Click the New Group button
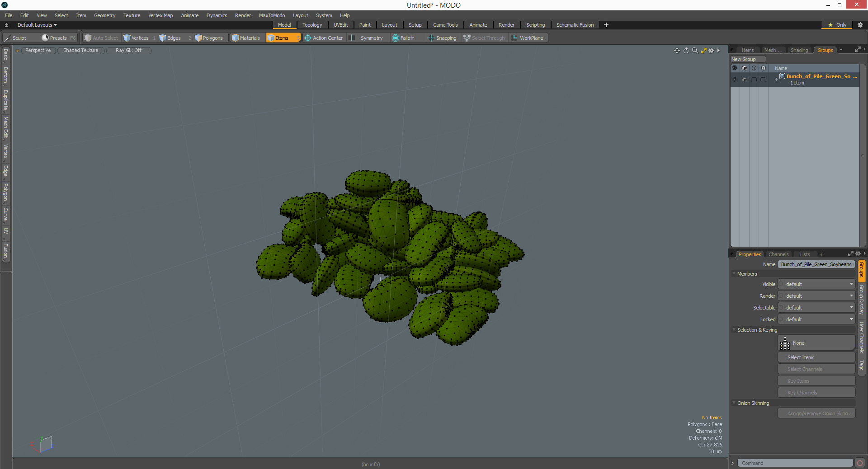The width and height of the screenshot is (868, 469). (x=748, y=59)
